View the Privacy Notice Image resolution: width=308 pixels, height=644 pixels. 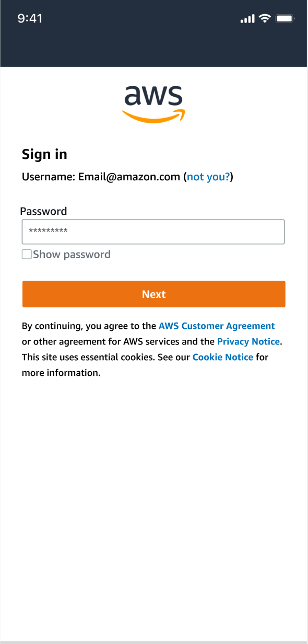[x=248, y=341]
